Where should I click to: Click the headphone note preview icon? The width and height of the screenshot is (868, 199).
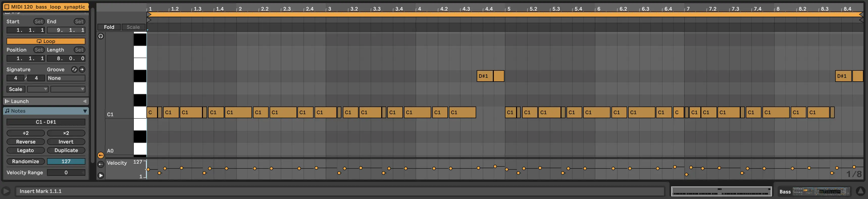click(100, 36)
